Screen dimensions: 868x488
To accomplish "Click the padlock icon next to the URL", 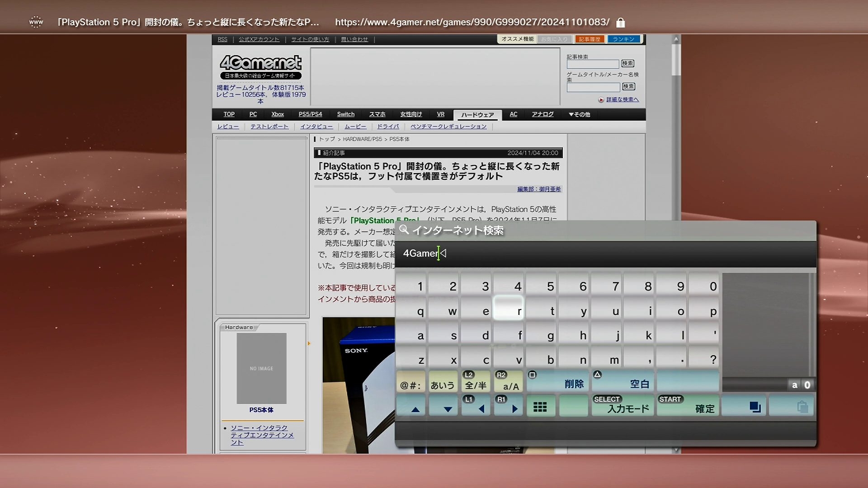I will pyautogui.click(x=621, y=22).
